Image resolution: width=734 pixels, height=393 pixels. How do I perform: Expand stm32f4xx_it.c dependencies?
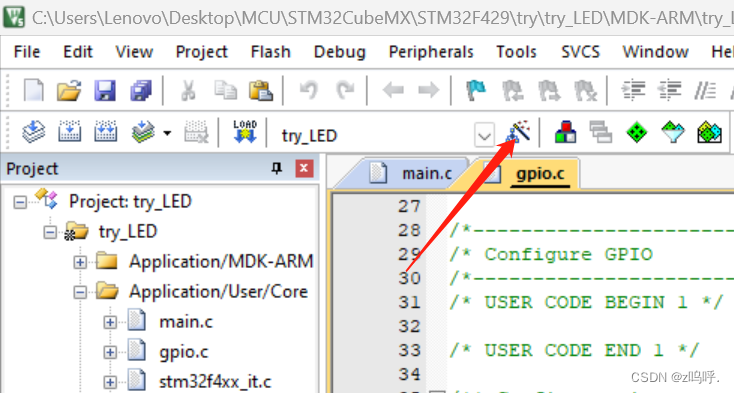tap(110, 382)
